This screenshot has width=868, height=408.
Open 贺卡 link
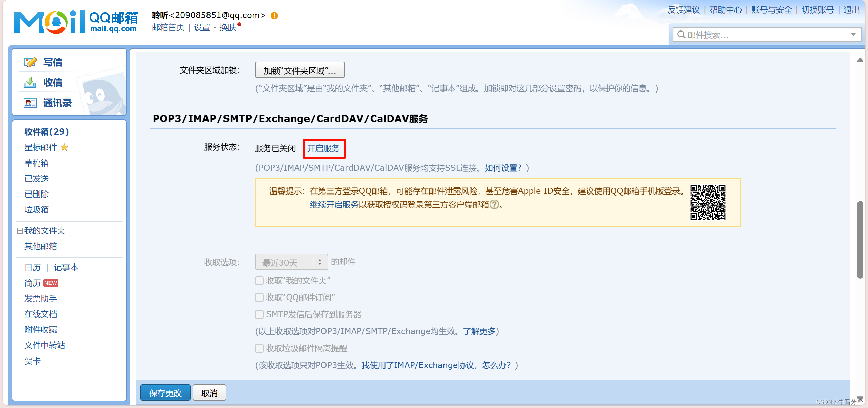coord(33,361)
